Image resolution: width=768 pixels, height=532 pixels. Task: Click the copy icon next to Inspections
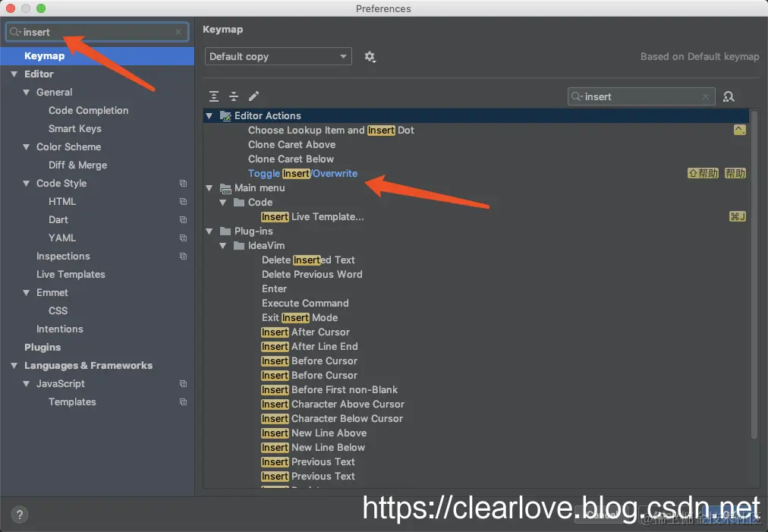pos(183,257)
